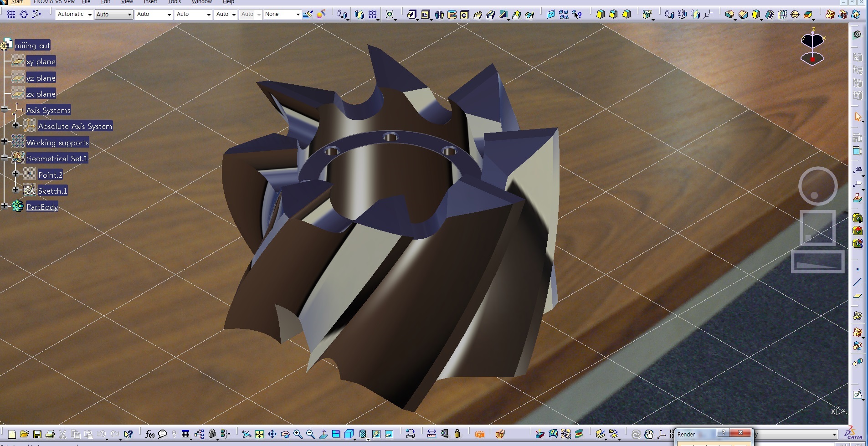
Task: Open the File menu
Action: point(86,2)
